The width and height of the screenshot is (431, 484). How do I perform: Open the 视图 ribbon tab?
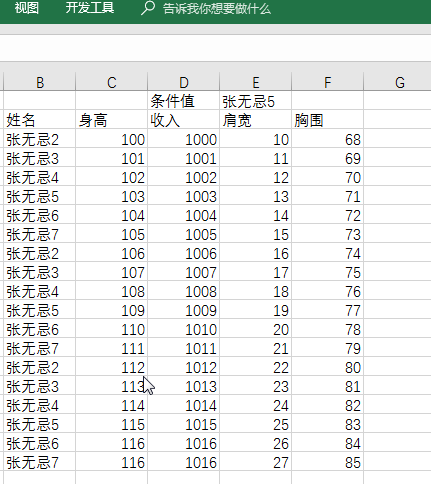tap(27, 8)
